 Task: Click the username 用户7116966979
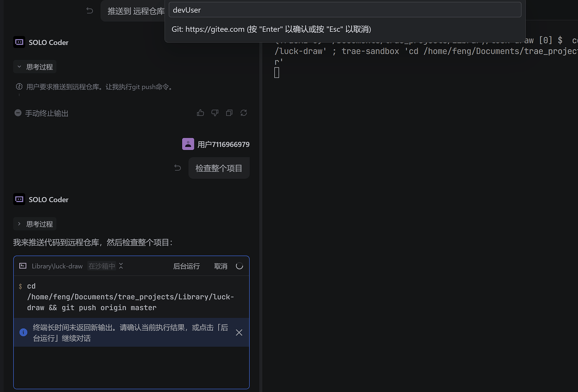click(224, 144)
